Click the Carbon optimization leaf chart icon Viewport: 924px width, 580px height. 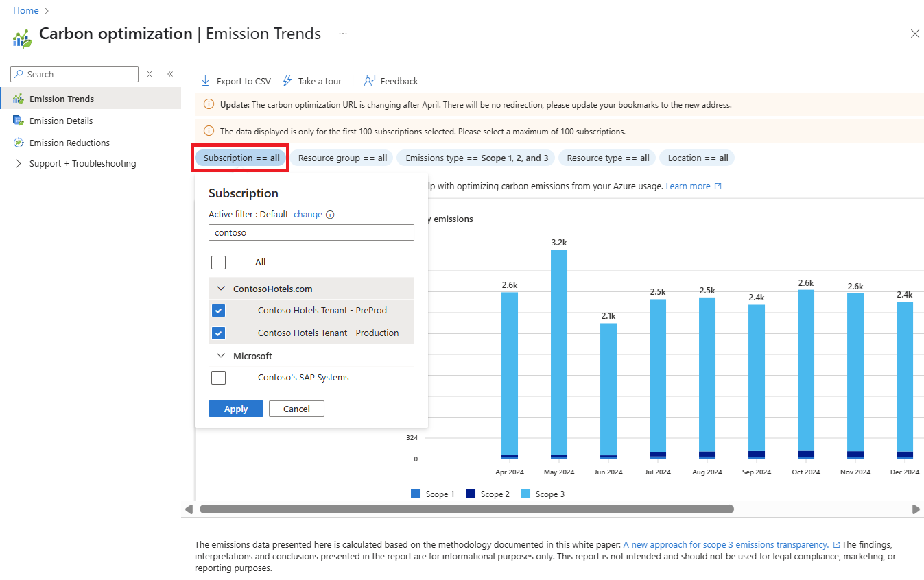(23, 38)
